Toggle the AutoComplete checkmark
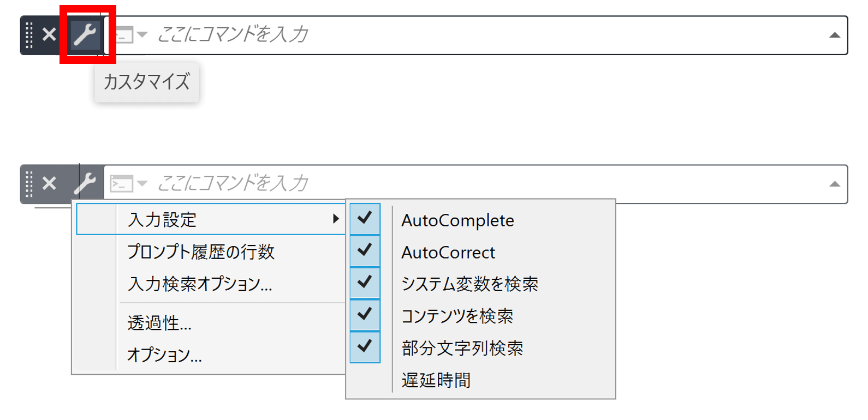868x420 pixels. (x=365, y=219)
